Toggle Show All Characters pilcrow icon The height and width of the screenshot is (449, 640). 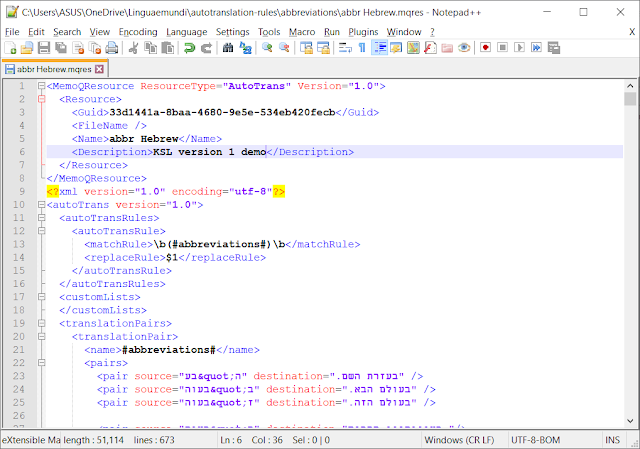point(362,48)
